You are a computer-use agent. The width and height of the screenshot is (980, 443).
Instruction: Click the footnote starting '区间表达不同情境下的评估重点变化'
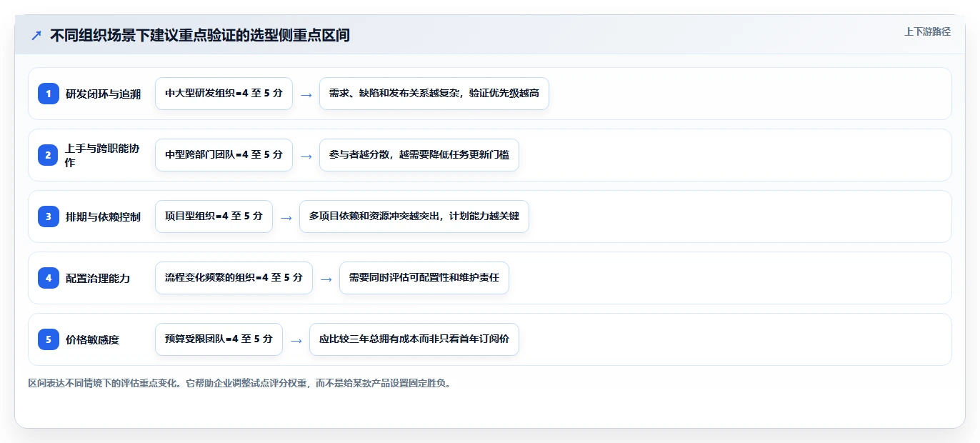241,383
